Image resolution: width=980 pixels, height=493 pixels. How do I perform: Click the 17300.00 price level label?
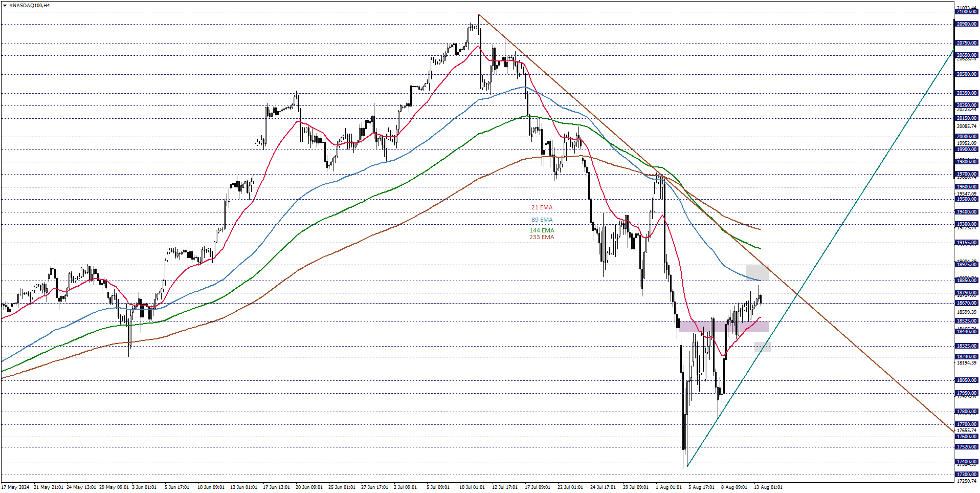[967, 475]
